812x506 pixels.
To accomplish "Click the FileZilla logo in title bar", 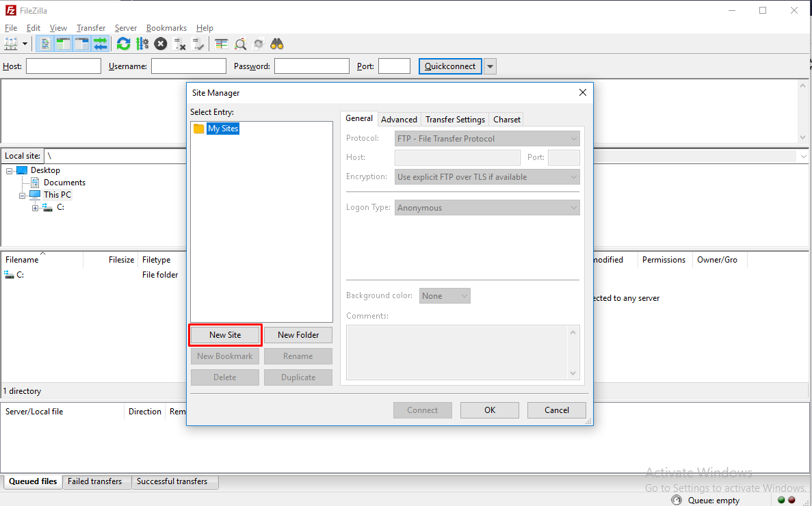I will 10,10.
